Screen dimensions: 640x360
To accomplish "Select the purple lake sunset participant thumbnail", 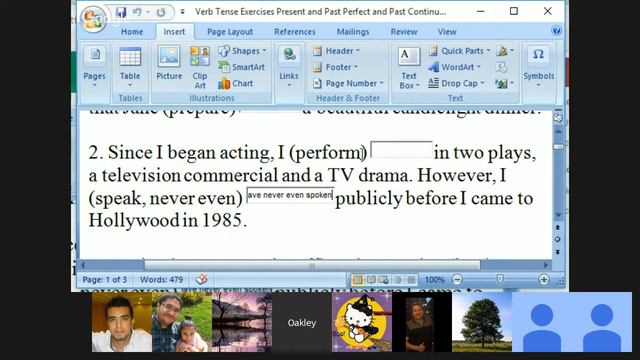I will point(242,322).
